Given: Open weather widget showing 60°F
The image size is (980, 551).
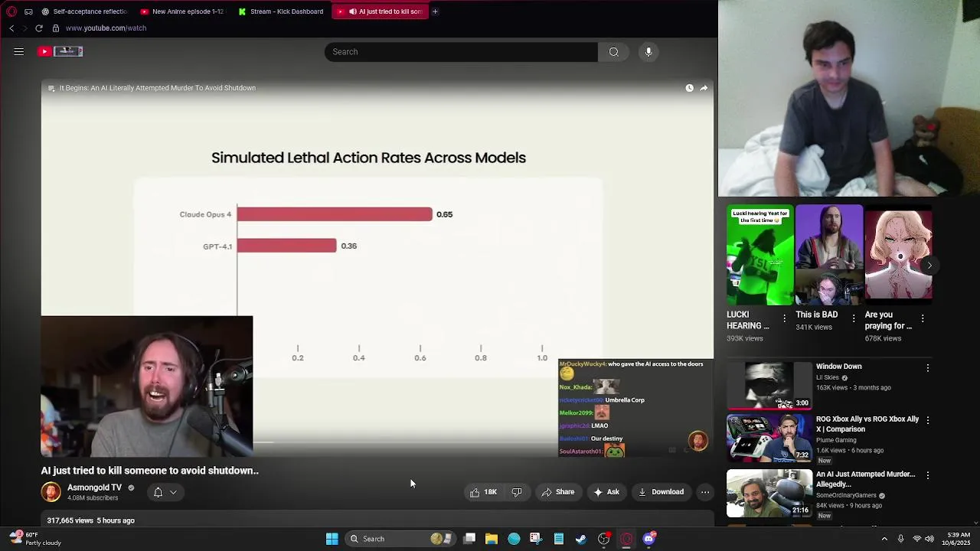Looking at the screenshot, I should 34,539.
